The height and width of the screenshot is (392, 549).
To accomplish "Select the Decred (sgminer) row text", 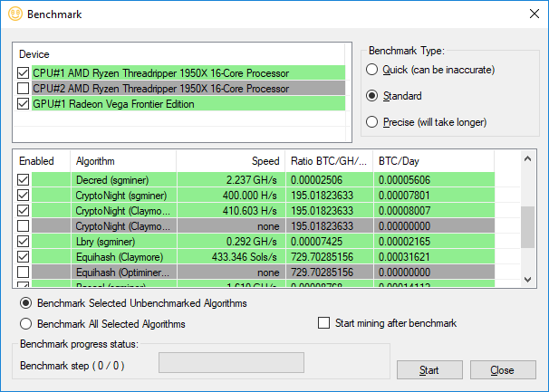I will [x=112, y=180].
